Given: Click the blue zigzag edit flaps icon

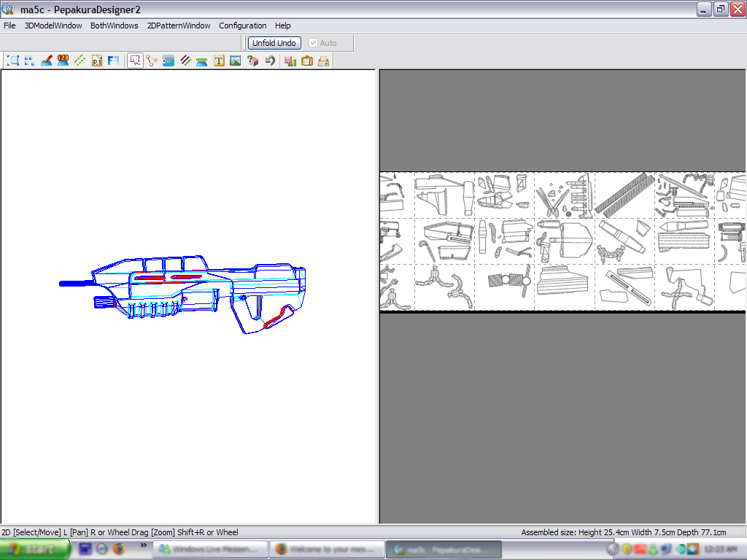Looking at the screenshot, I should (169, 61).
